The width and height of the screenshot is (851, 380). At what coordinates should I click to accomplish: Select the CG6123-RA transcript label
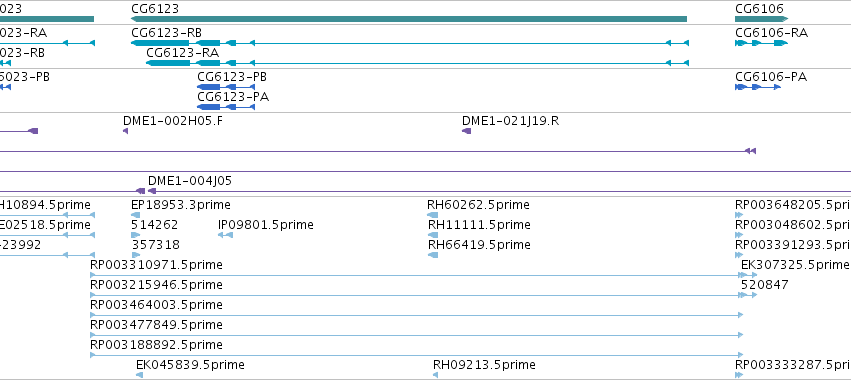tap(183, 53)
